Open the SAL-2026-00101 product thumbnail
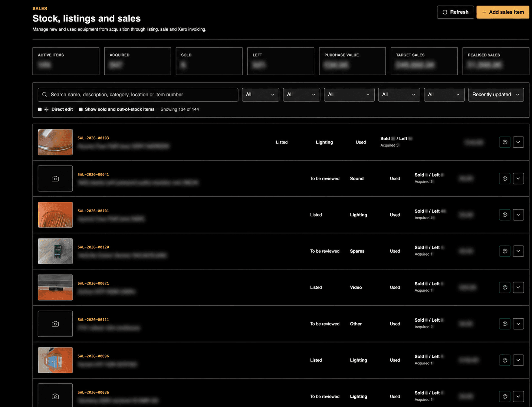532x407 pixels. [55, 215]
